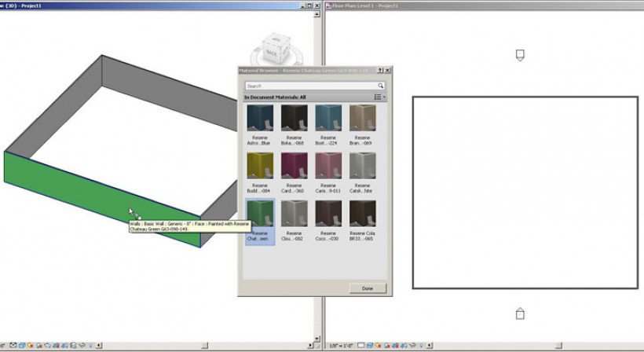Pick the Resene Coco -030 brown material
The height and width of the screenshot is (352, 644).
tap(328, 221)
